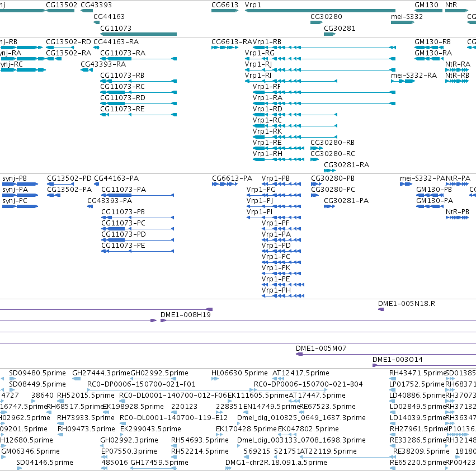This screenshot has height=471, width=476.
Task: Click the SD04146.5prime EST label
Action: tap(45, 463)
